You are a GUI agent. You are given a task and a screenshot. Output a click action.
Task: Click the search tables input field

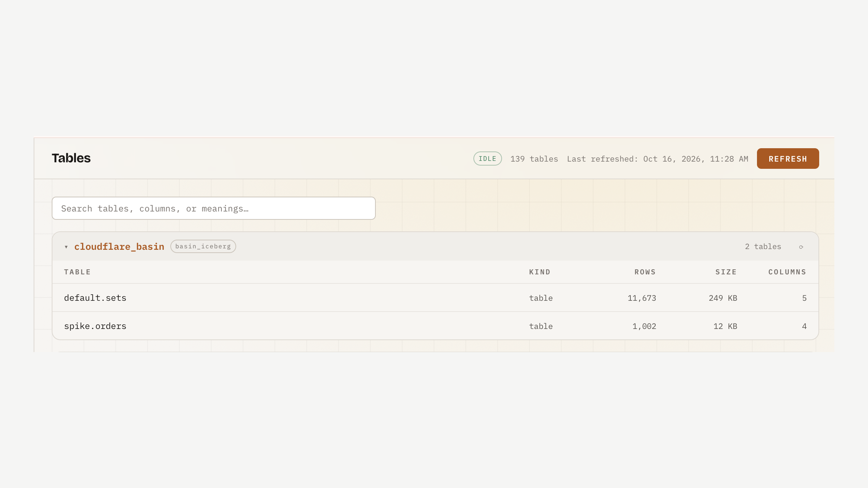tap(214, 208)
